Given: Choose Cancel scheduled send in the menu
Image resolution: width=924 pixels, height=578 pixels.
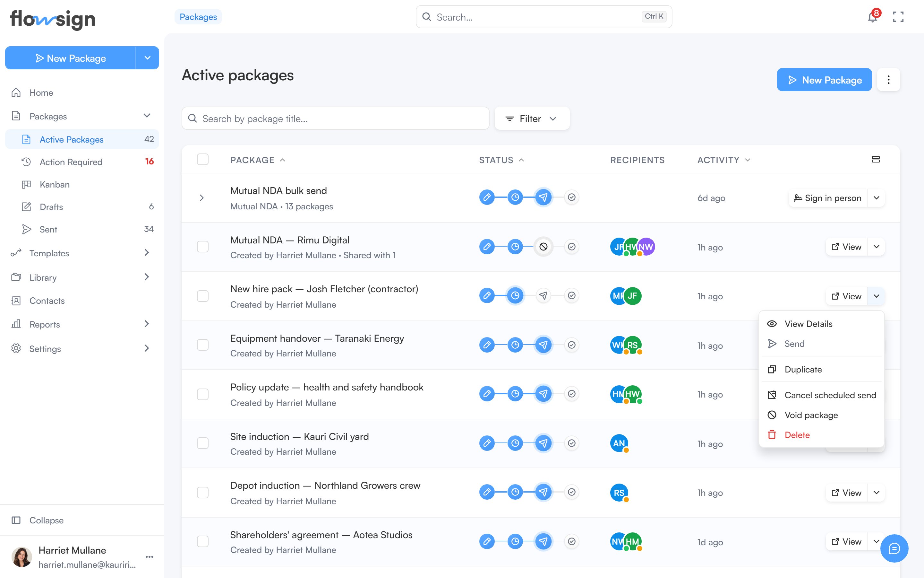Looking at the screenshot, I should [822, 395].
